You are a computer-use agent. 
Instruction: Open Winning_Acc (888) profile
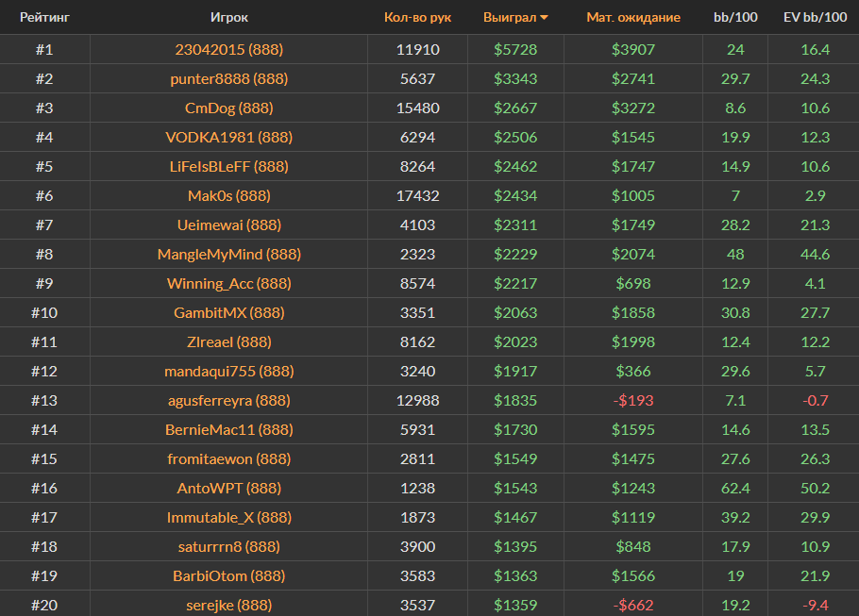228,283
